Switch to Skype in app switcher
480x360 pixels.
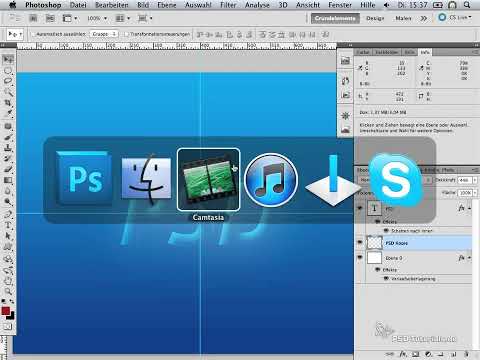pyautogui.click(x=396, y=180)
